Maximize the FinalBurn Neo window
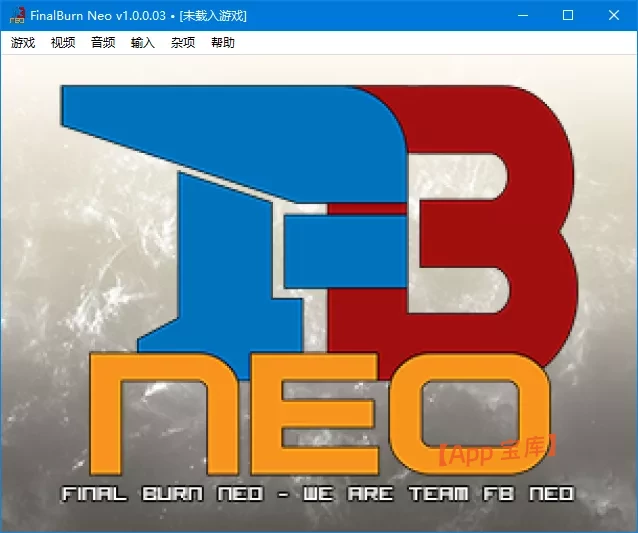Viewport: 638px width, 533px height. coord(568,15)
